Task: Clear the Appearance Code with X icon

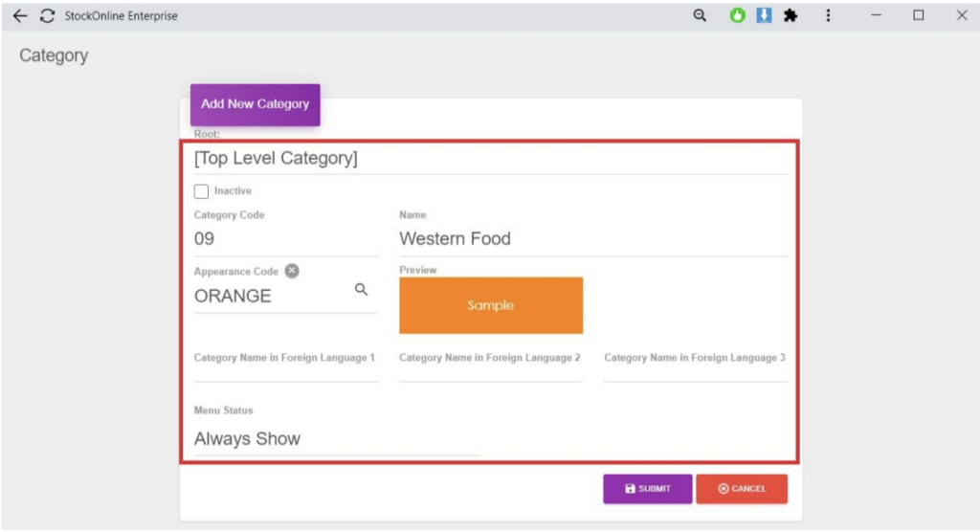Action: pyautogui.click(x=293, y=271)
